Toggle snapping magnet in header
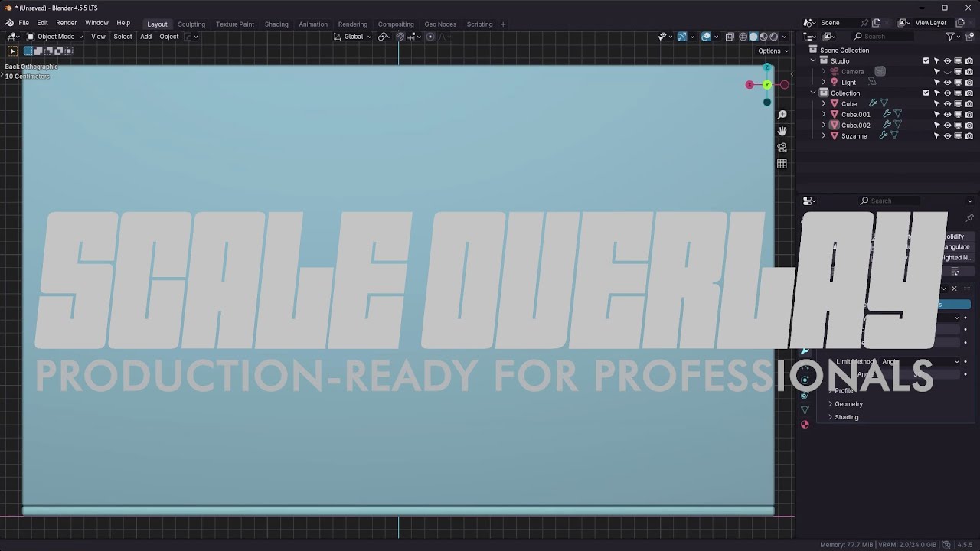This screenshot has height=551, width=980. [400, 37]
